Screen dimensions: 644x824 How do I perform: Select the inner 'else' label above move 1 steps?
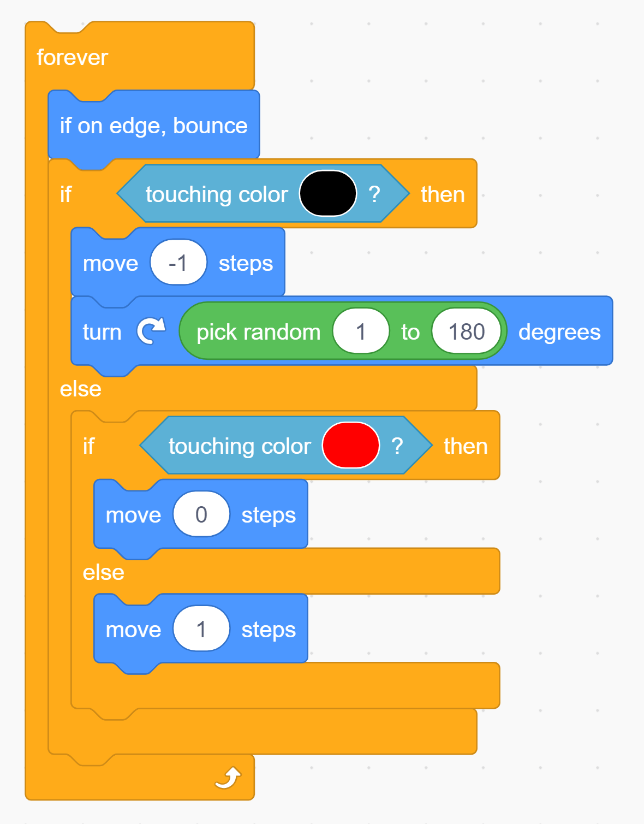click(x=104, y=573)
